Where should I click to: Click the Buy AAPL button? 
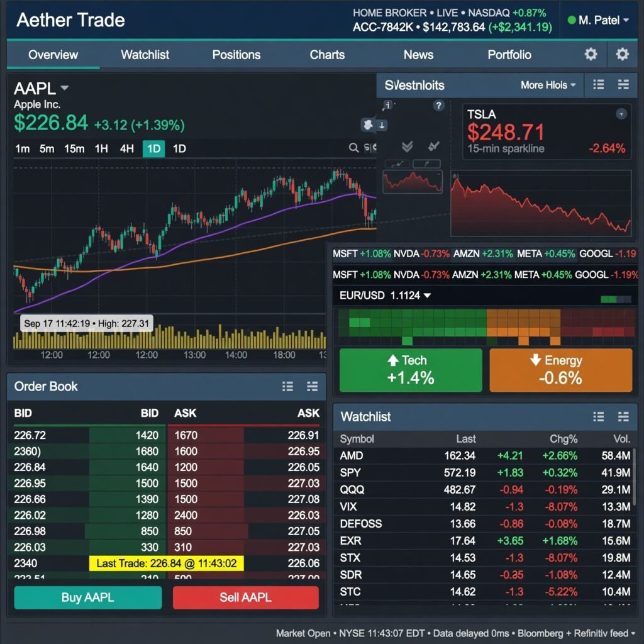pos(88,597)
